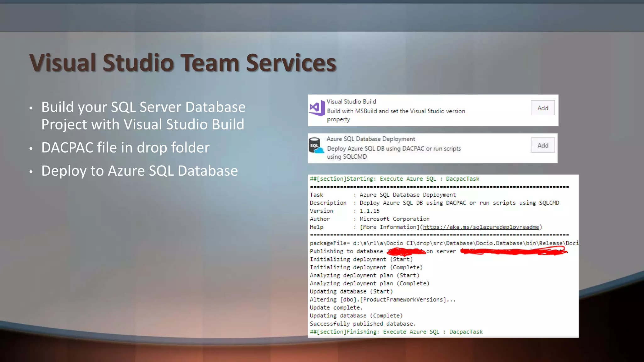Click the 'Starting: Execute Azure SQL' log line
This screenshot has width=644, height=362.
point(395,179)
